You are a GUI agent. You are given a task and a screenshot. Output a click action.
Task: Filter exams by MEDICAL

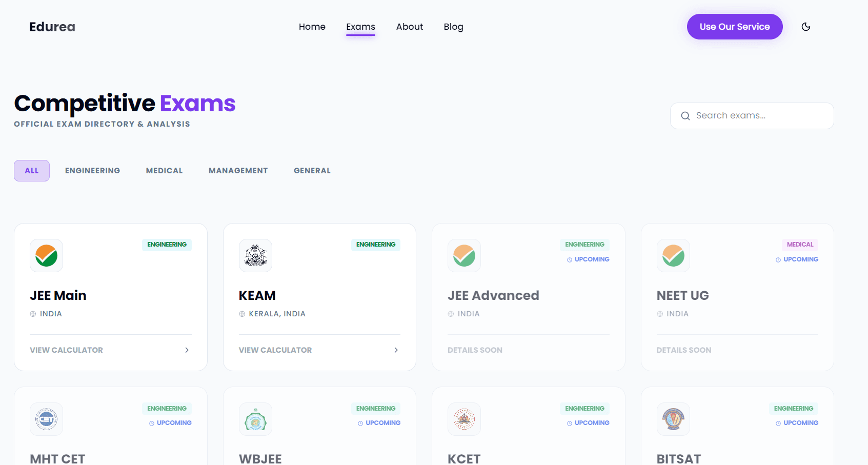point(164,171)
